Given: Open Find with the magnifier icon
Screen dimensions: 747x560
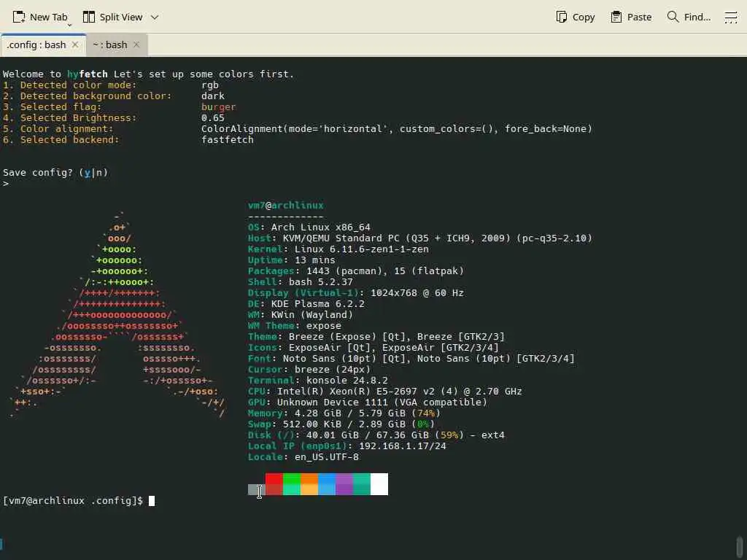Looking at the screenshot, I should pos(673,17).
